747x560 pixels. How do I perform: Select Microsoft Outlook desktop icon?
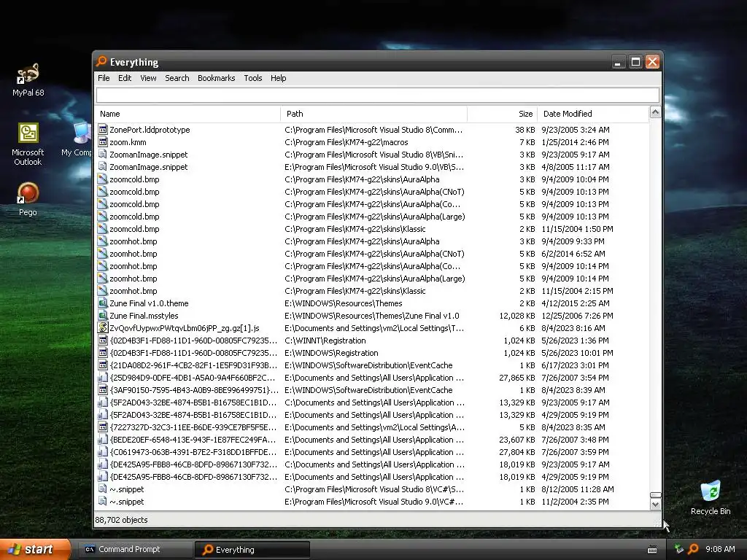point(28,145)
